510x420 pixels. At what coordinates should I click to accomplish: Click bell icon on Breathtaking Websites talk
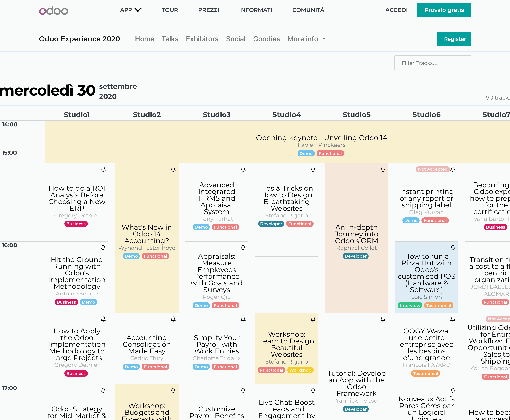[x=313, y=169]
